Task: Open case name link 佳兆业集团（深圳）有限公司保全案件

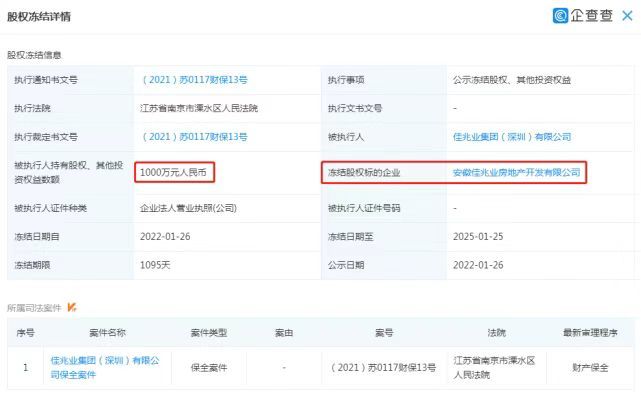Action: point(105,367)
